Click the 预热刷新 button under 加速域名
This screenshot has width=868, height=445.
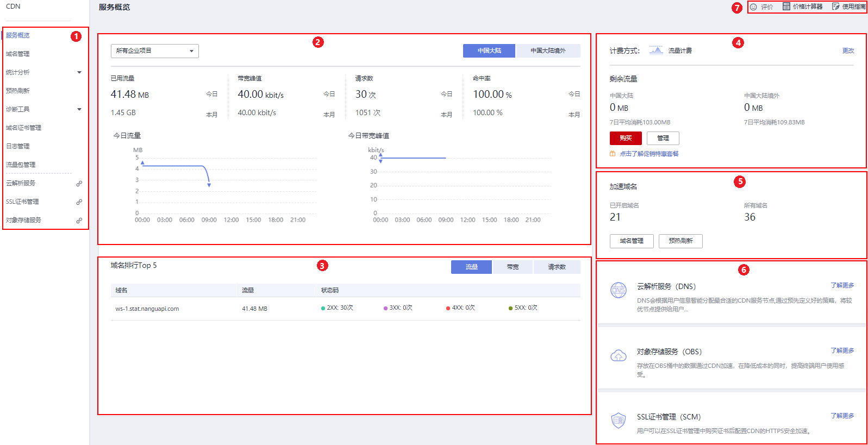680,241
